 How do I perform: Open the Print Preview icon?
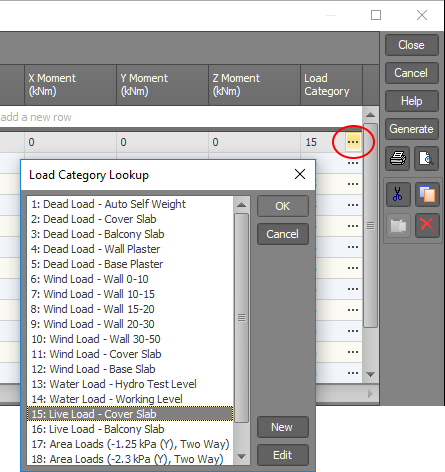[x=426, y=158]
